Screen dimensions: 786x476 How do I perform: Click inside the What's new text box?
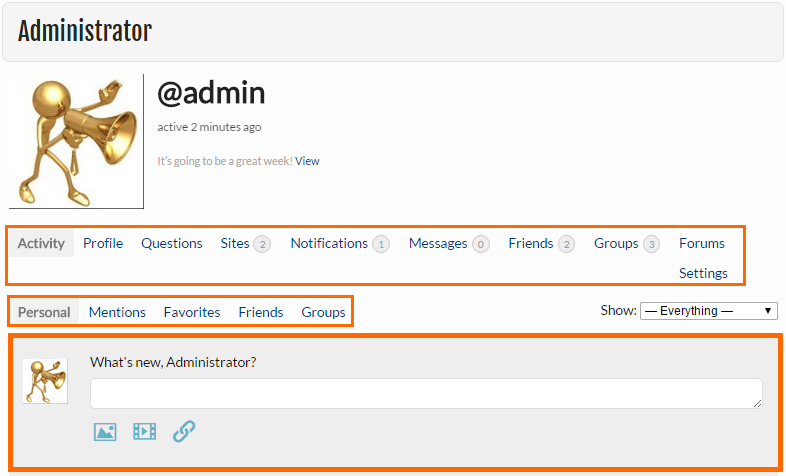click(426, 393)
